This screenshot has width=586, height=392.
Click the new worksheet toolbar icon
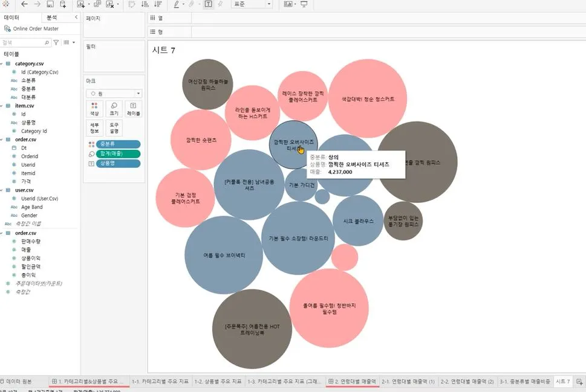tap(80, 4)
